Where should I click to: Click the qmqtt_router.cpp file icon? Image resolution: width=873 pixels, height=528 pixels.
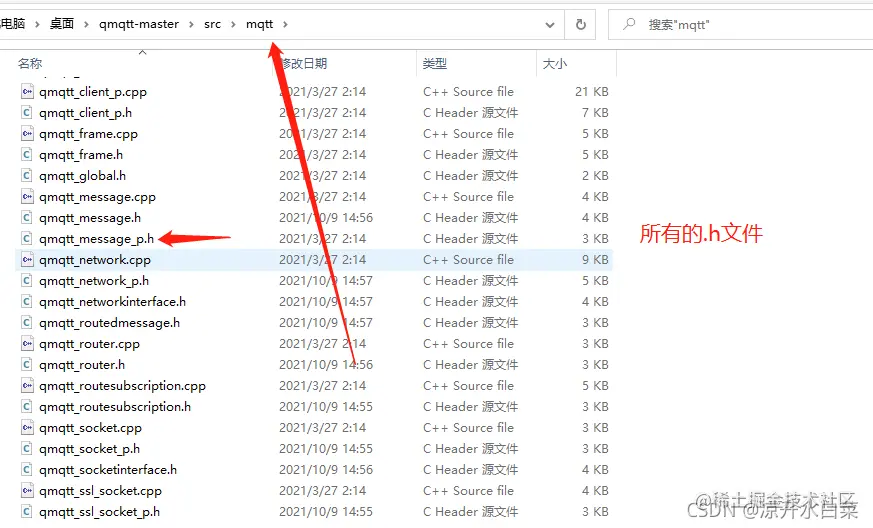pyautogui.click(x=27, y=344)
